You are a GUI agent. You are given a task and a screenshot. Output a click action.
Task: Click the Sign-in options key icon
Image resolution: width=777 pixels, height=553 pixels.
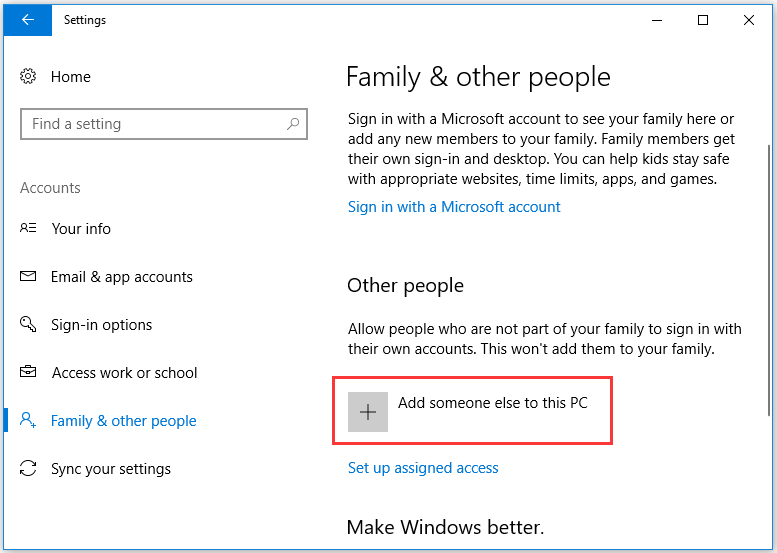pos(28,324)
